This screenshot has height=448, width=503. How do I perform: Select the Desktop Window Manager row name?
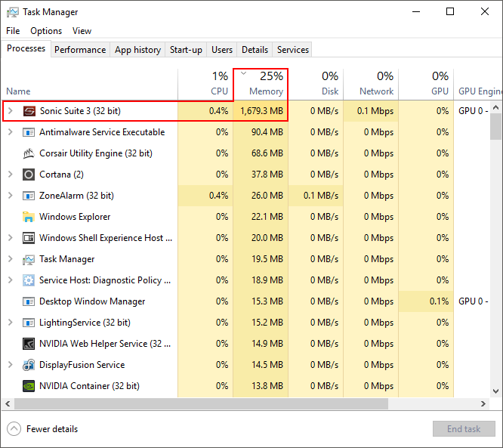tap(92, 301)
